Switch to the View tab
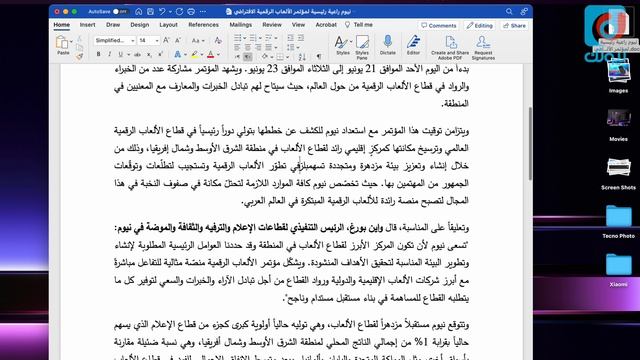This screenshot has width=640, height=360. pos(298,25)
